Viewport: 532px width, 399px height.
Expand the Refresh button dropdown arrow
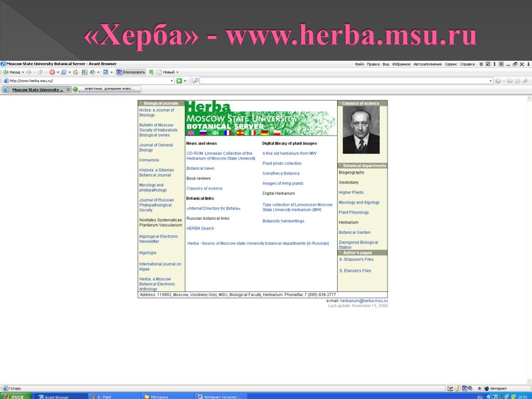(70, 72)
